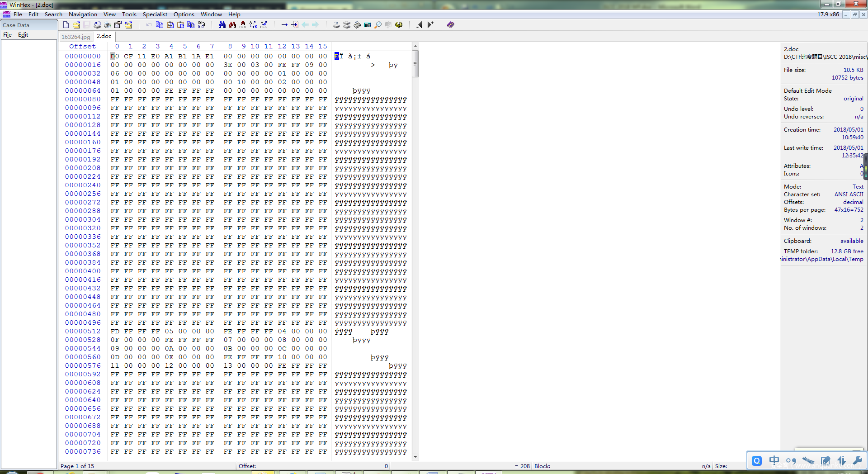This screenshot has height=474, width=868.
Task: Click the Offset column header
Action: (82, 46)
